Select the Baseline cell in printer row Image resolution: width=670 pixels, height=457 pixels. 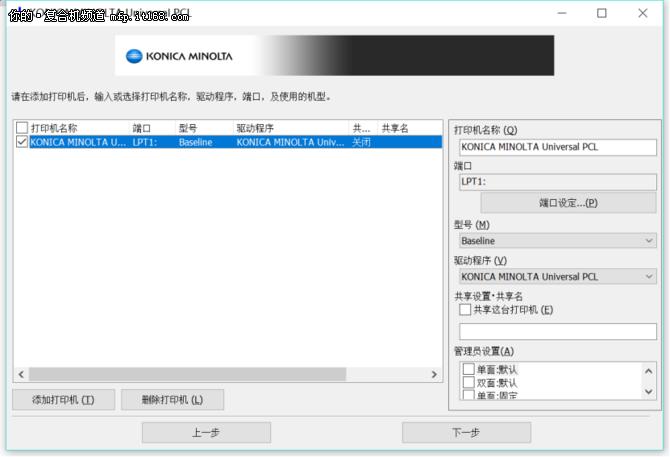tap(195, 142)
